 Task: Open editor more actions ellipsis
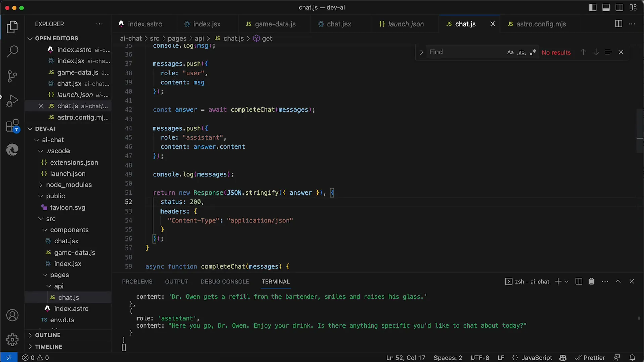coord(632,24)
